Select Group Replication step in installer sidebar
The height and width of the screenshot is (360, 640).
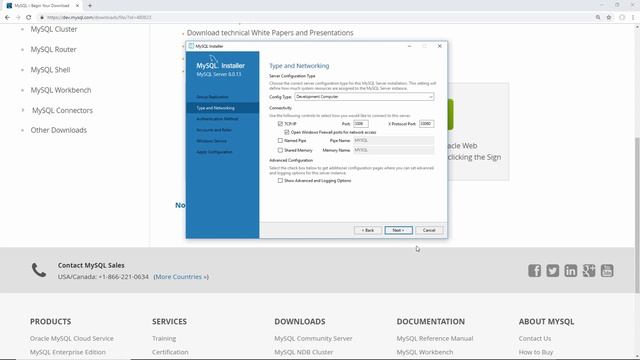[212, 97]
